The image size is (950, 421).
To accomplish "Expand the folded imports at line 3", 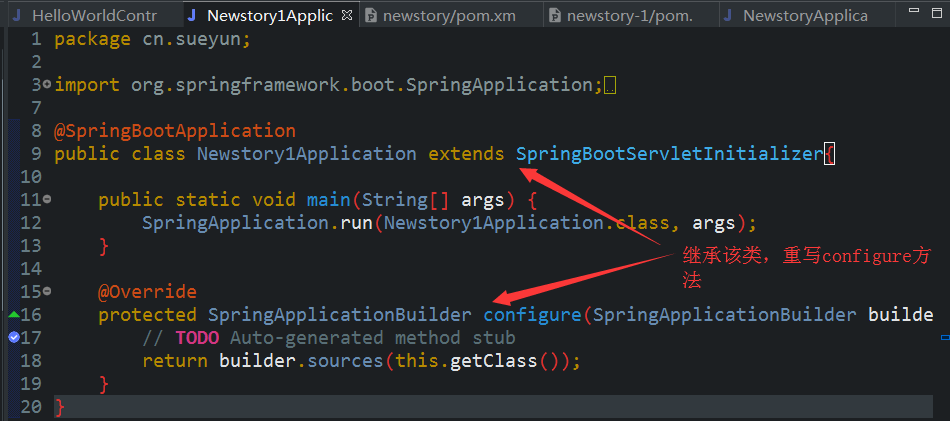I will click(x=47, y=85).
